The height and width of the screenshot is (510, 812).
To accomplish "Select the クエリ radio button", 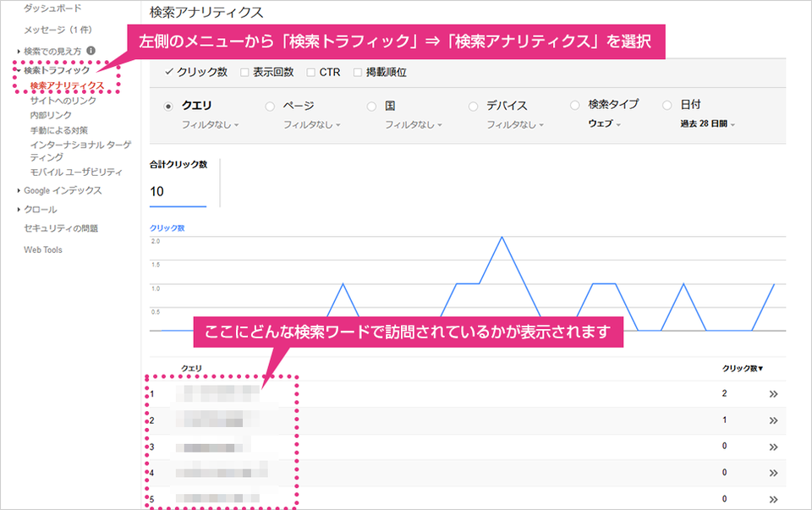I will click(x=168, y=106).
